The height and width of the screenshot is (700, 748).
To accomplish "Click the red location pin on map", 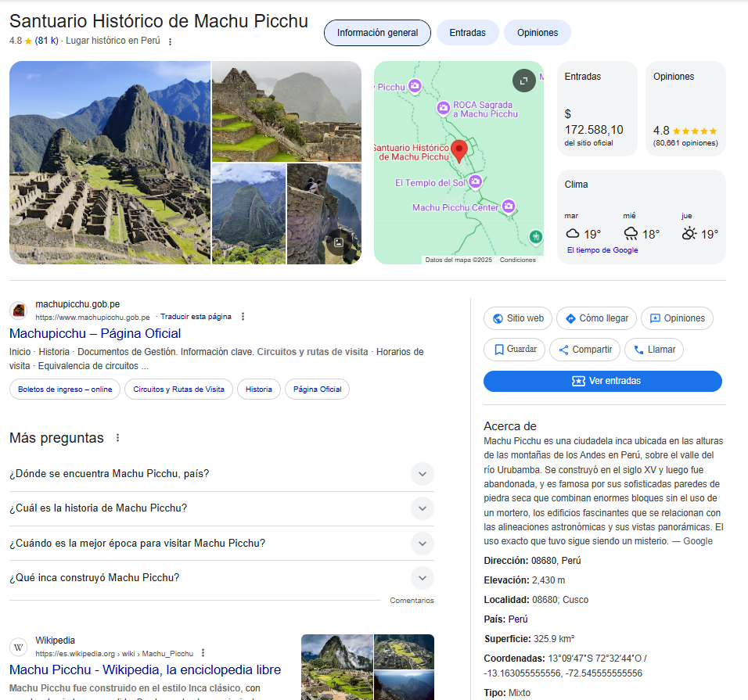I will tap(459, 150).
